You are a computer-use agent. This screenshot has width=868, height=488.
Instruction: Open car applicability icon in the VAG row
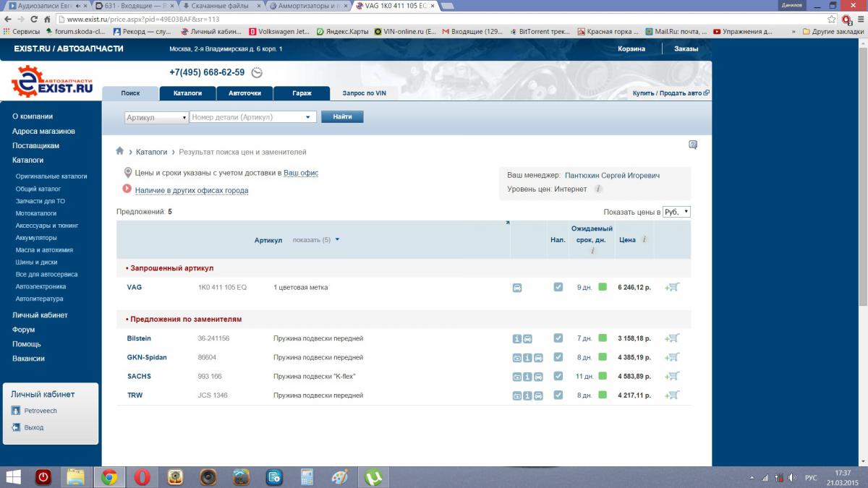pos(517,287)
